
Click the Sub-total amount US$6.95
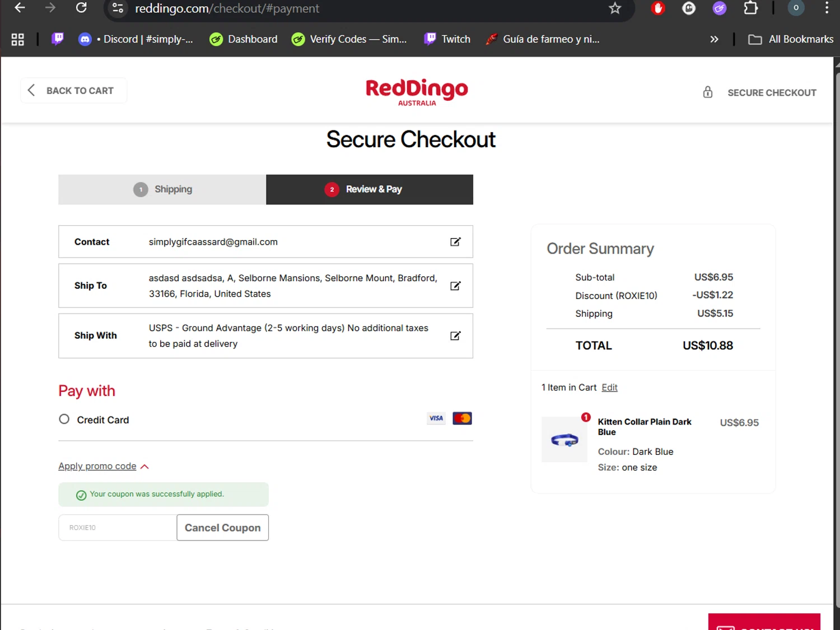click(713, 277)
